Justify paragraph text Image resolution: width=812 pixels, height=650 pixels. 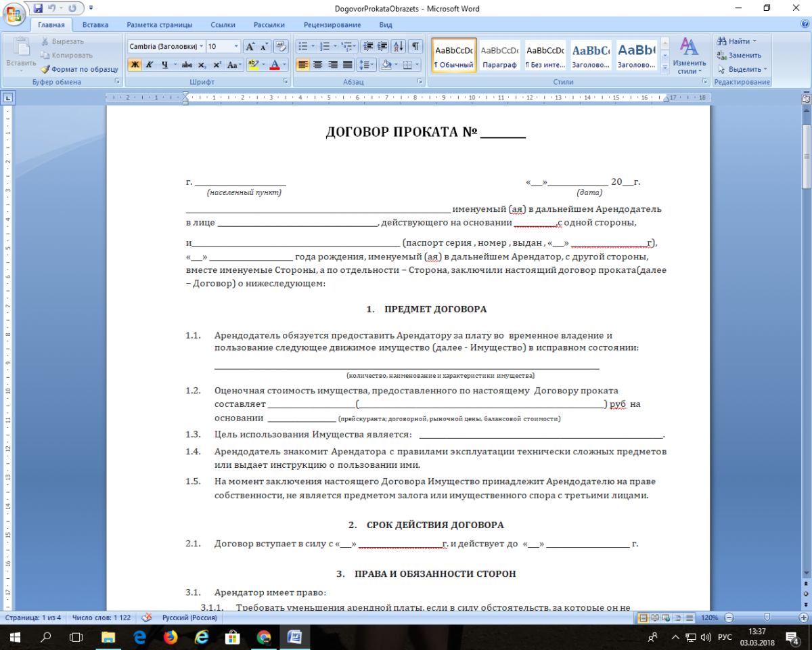pyautogui.click(x=347, y=65)
